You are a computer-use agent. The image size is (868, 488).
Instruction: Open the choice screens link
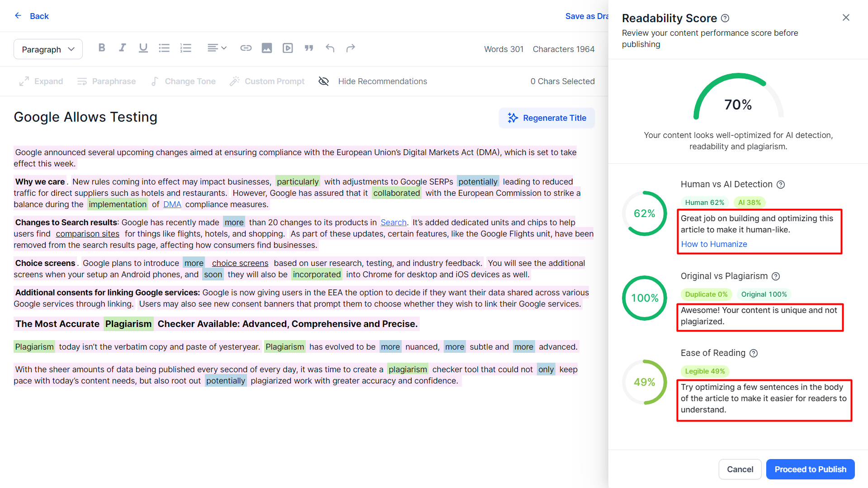(x=240, y=263)
